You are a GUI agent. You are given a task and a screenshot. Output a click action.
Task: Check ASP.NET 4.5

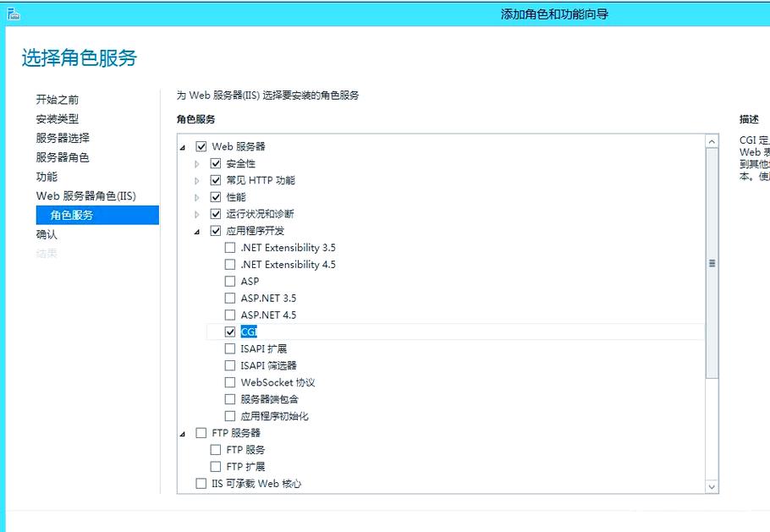[x=229, y=315]
